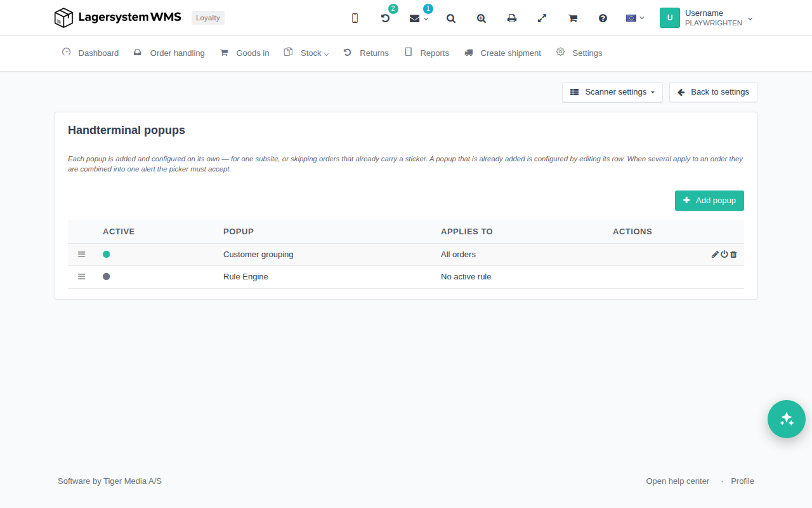The width and height of the screenshot is (812, 508).
Task: Toggle Customer grouping with the power icon
Action: [x=724, y=255]
